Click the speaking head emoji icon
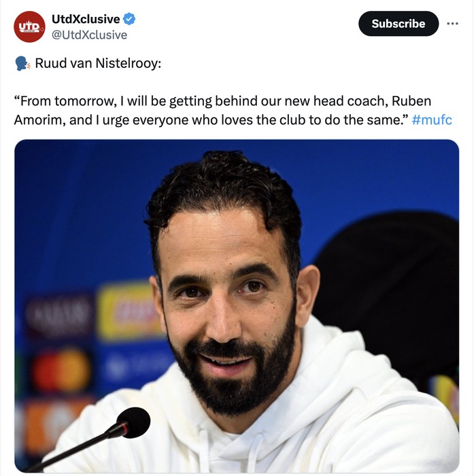This screenshot has width=476, height=476. 22,63
